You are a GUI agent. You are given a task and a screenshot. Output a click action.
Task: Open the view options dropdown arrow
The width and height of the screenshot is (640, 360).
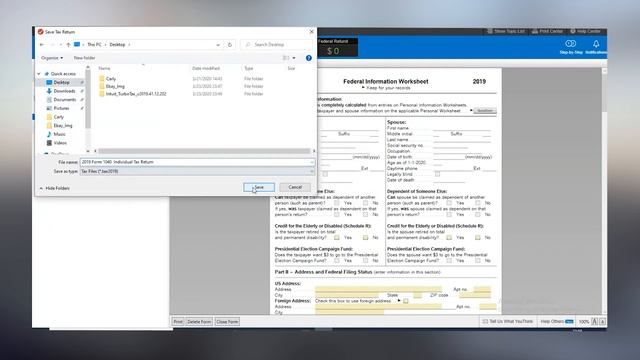tap(294, 58)
